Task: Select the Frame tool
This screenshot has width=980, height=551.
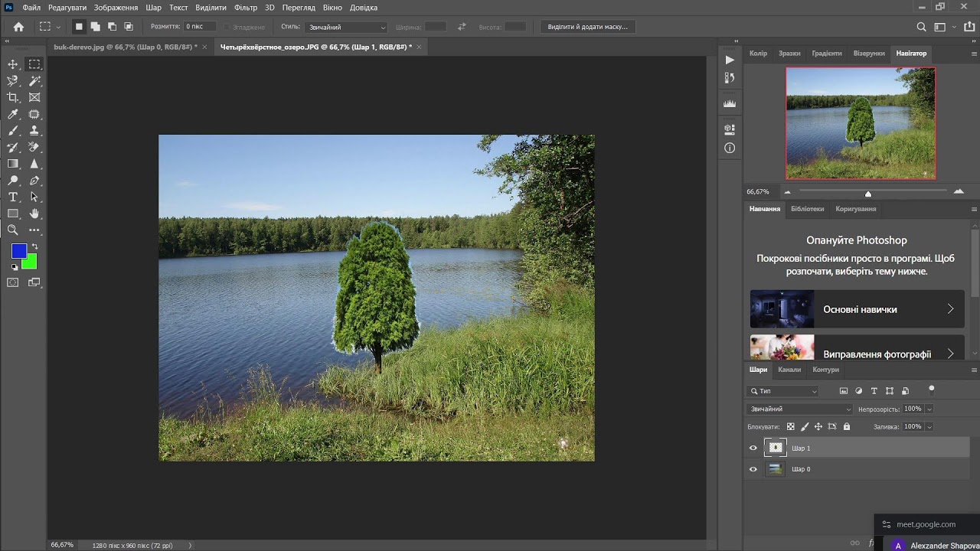Action: [34, 97]
